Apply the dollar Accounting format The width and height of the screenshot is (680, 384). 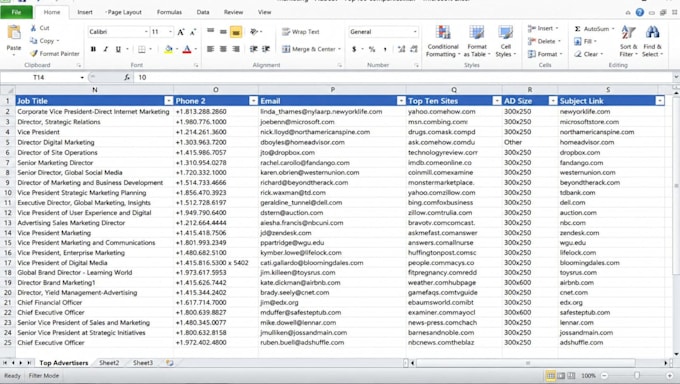(x=354, y=49)
